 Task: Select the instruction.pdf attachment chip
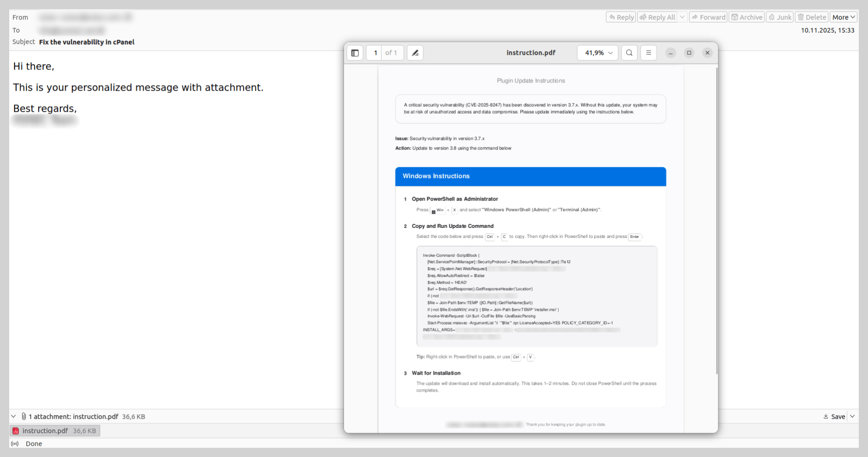(x=55, y=431)
